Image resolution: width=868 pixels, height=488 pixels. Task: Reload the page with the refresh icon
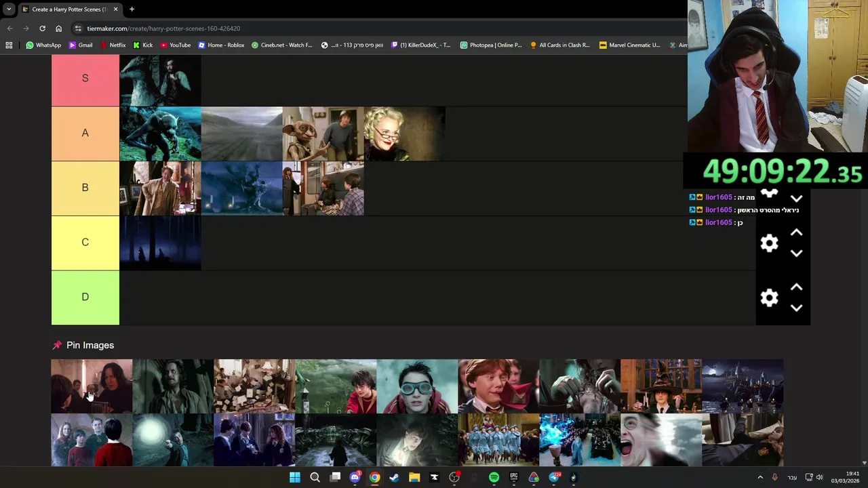click(x=42, y=28)
